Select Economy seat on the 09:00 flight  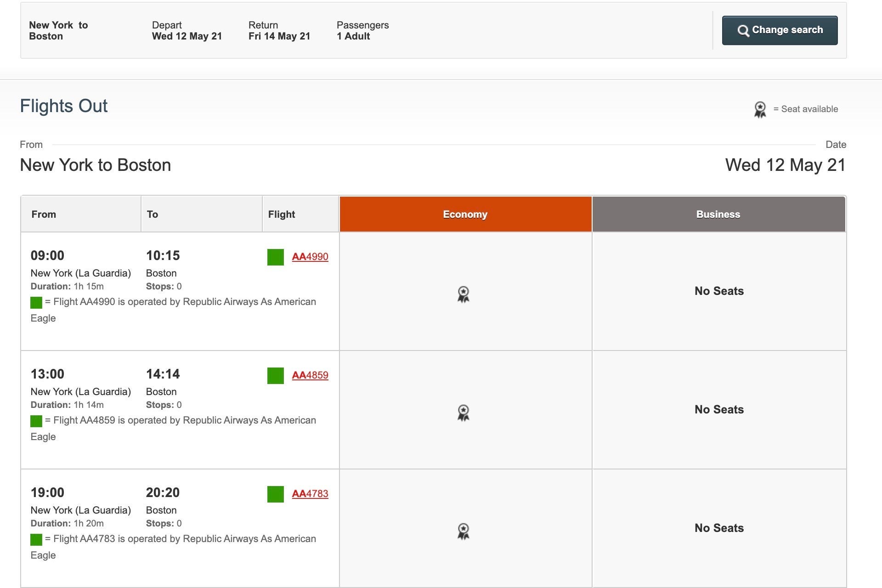pyautogui.click(x=463, y=294)
